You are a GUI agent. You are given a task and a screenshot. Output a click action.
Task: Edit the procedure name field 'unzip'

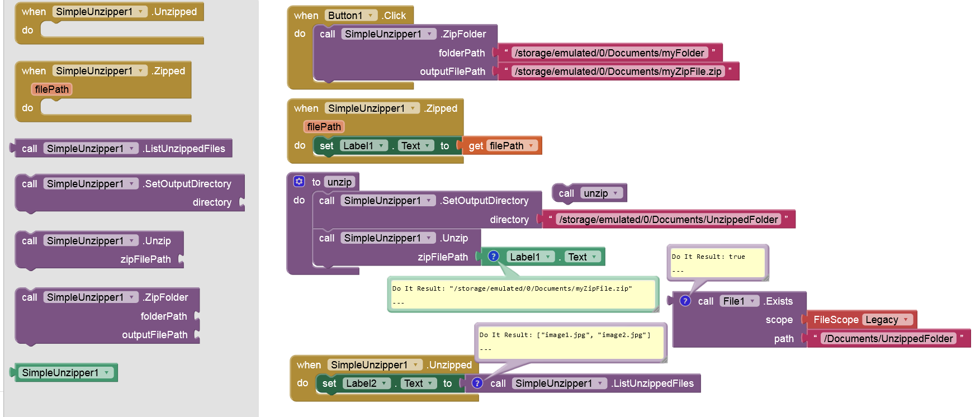pos(340,182)
